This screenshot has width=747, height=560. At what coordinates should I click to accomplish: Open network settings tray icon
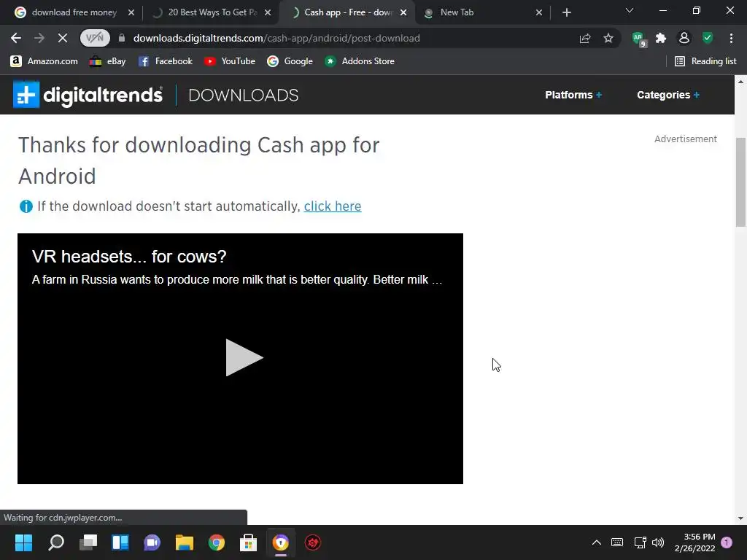[640, 542]
